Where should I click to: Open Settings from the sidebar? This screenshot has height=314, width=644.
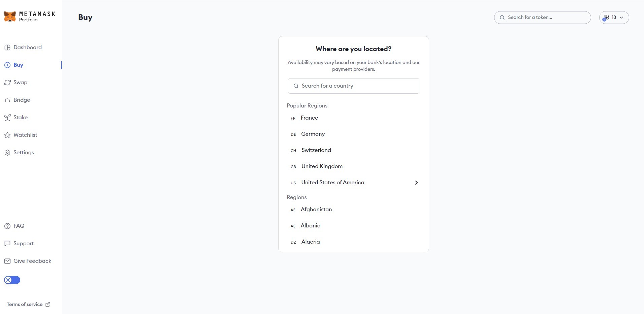[24, 153]
